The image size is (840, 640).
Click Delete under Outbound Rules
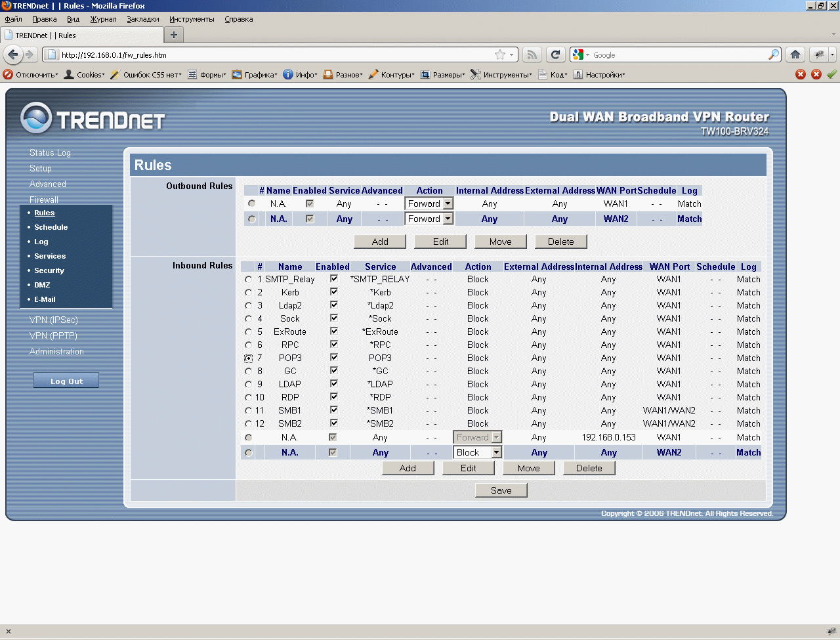point(561,242)
